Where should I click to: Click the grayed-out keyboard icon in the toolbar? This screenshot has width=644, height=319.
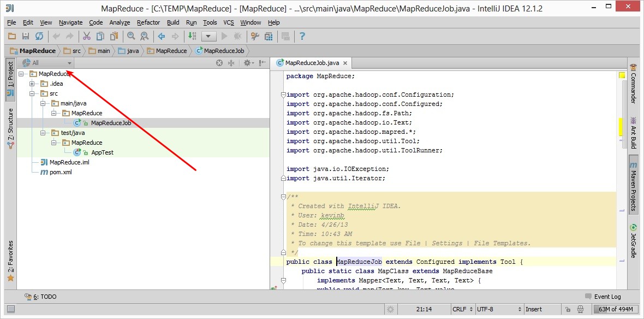[285, 36]
